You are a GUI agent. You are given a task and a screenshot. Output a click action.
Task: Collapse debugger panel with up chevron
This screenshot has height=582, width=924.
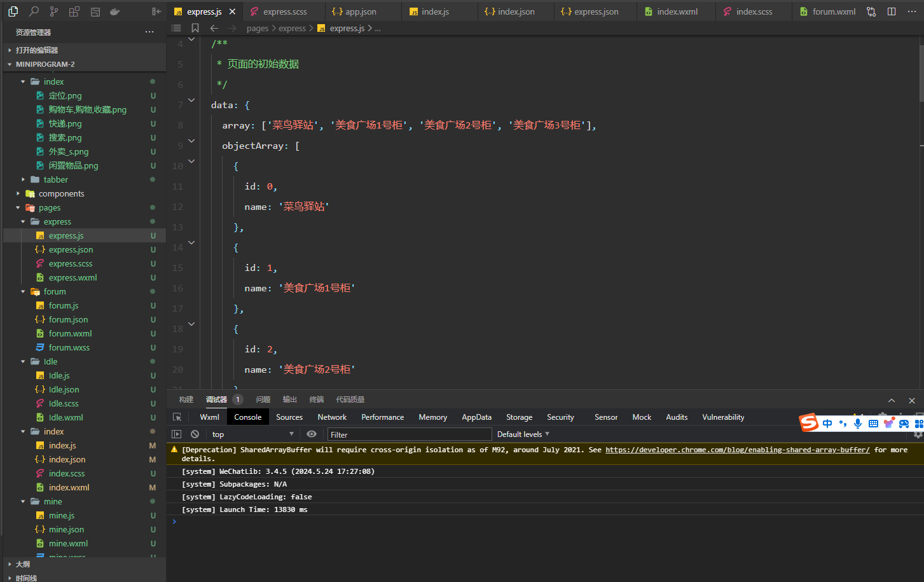(892, 400)
